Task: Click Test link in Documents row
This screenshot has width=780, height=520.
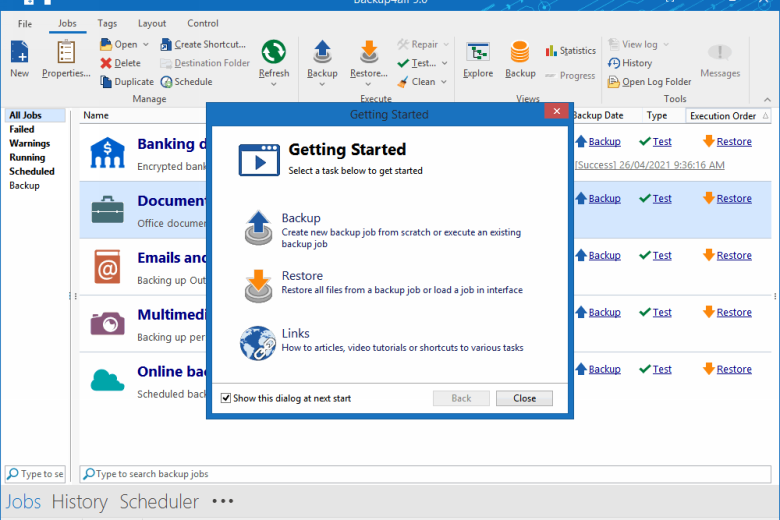Action: tap(662, 199)
